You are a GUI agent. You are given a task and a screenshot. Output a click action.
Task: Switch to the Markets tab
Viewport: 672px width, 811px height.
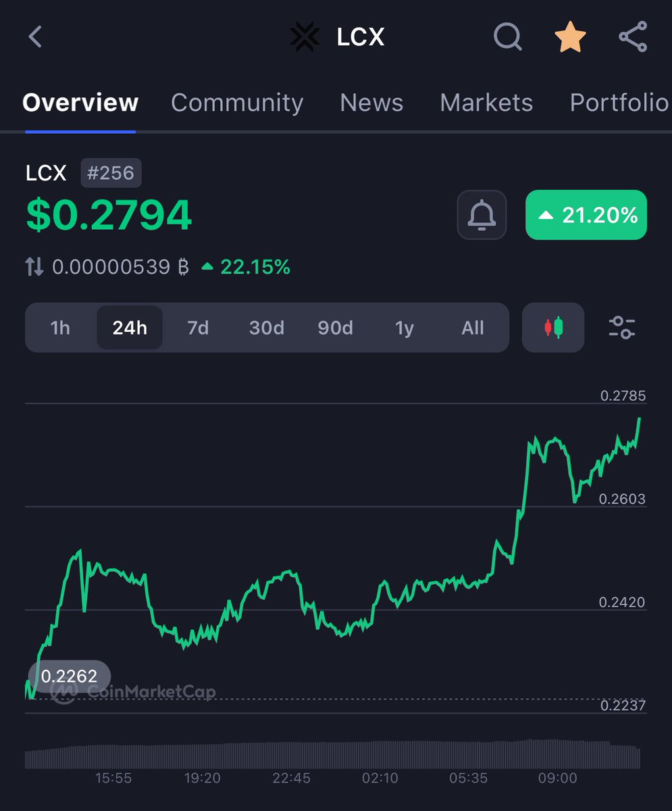pos(486,103)
